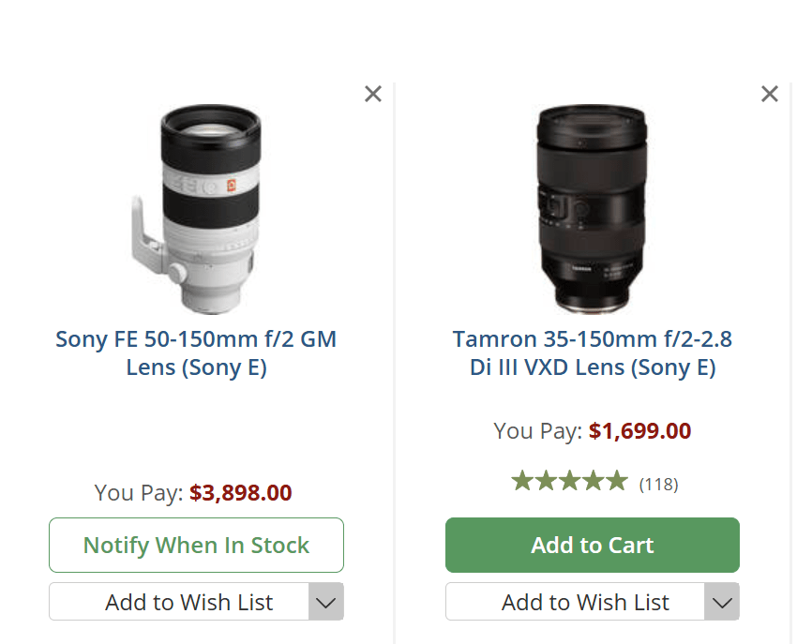Click the fifth star in the Tamron rating
The height and width of the screenshot is (644, 812).
[616, 482]
